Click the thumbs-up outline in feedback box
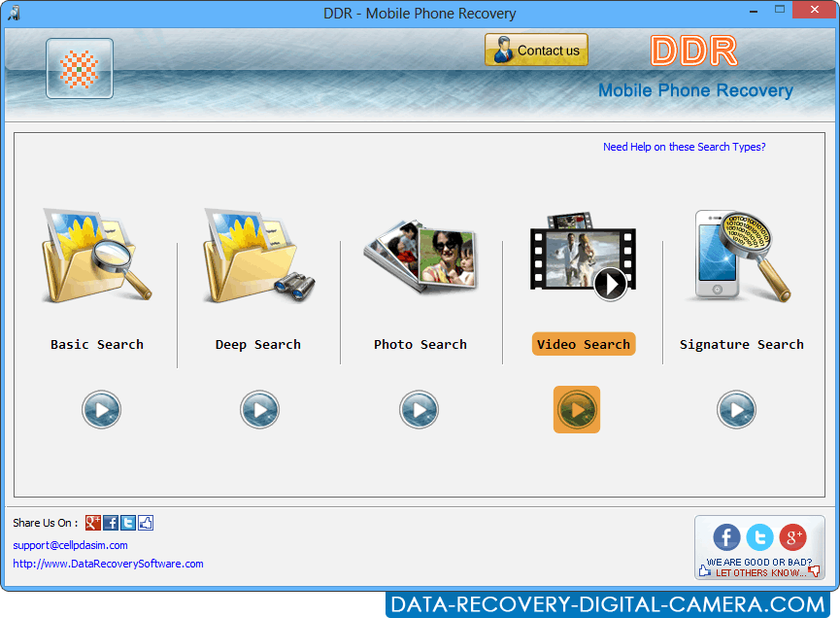This screenshot has height=618, width=840. click(x=704, y=569)
